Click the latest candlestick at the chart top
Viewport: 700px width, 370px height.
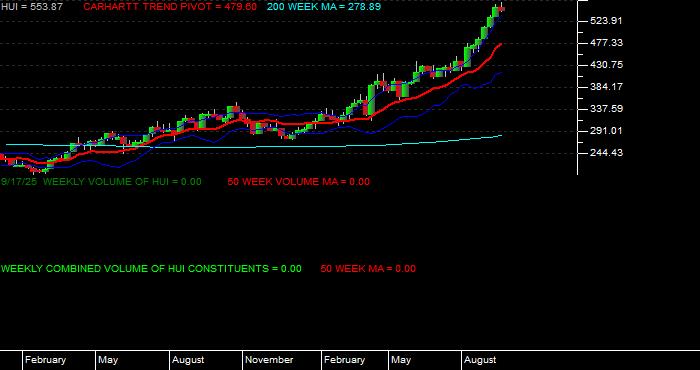click(501, 8)
